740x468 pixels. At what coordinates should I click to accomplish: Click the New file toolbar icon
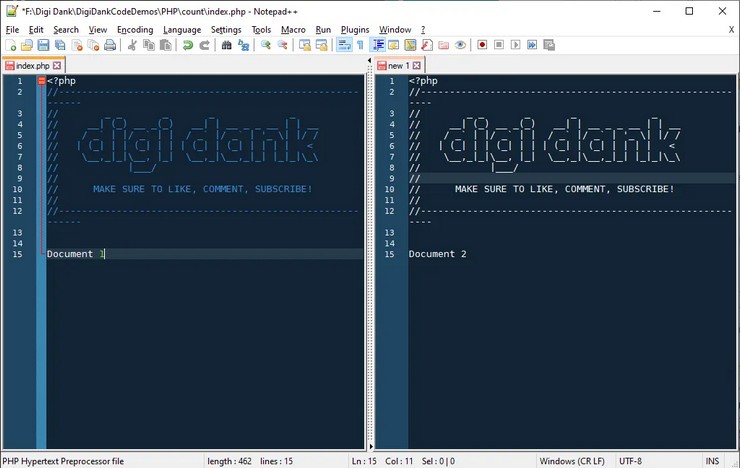[11, 45]
